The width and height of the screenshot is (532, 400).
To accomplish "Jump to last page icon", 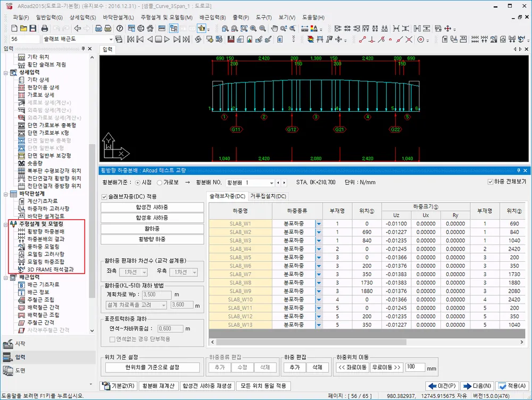I will coord(186,39).
